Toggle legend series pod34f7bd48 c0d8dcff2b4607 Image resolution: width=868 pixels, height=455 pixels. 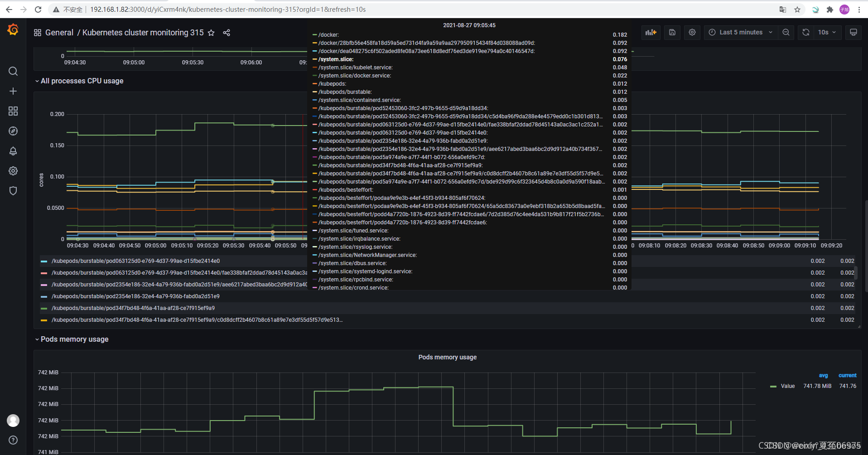pos(197,320)
